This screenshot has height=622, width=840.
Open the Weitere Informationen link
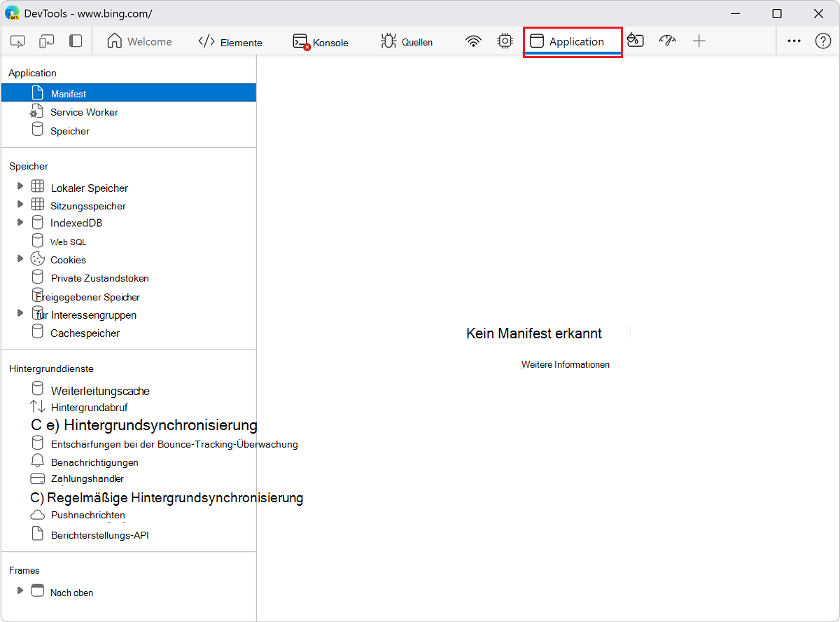(x=566, y=365)
